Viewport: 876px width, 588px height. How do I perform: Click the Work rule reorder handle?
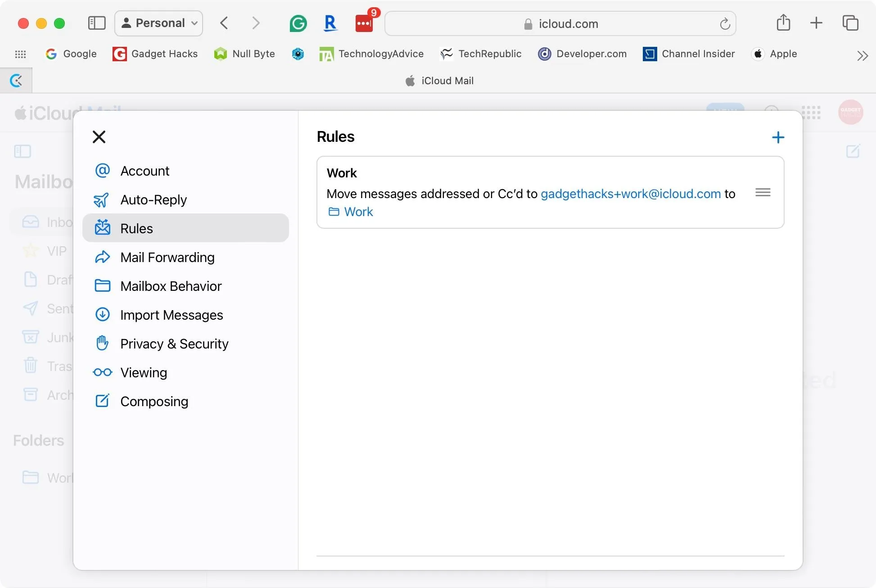click(763, 193)
